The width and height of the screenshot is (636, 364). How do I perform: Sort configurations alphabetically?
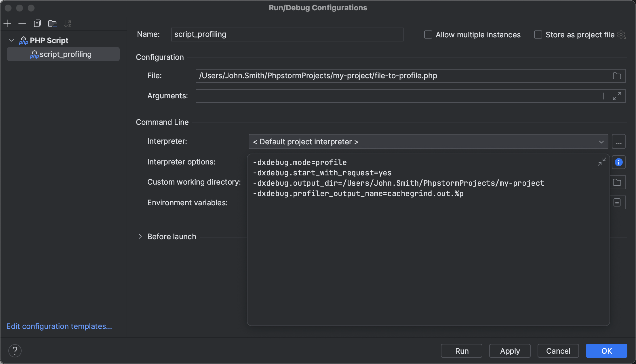[x=68, y=23]
